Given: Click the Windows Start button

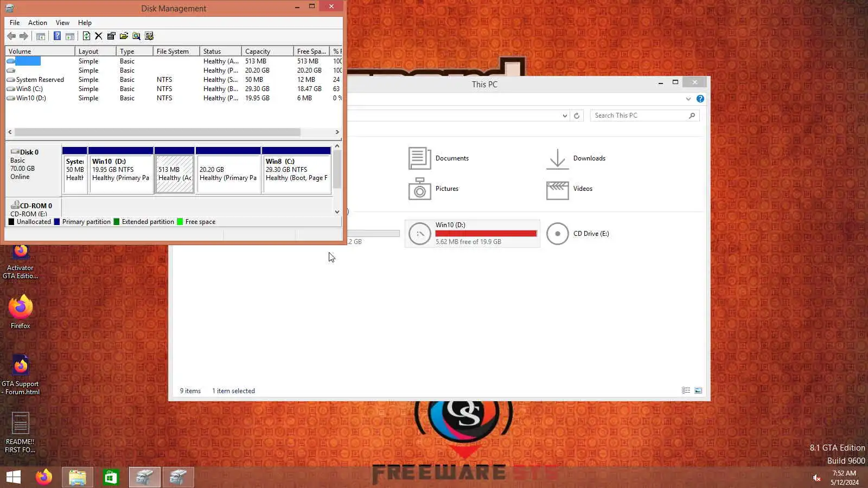Looking at the screenshot, I should tap(14, 477).
